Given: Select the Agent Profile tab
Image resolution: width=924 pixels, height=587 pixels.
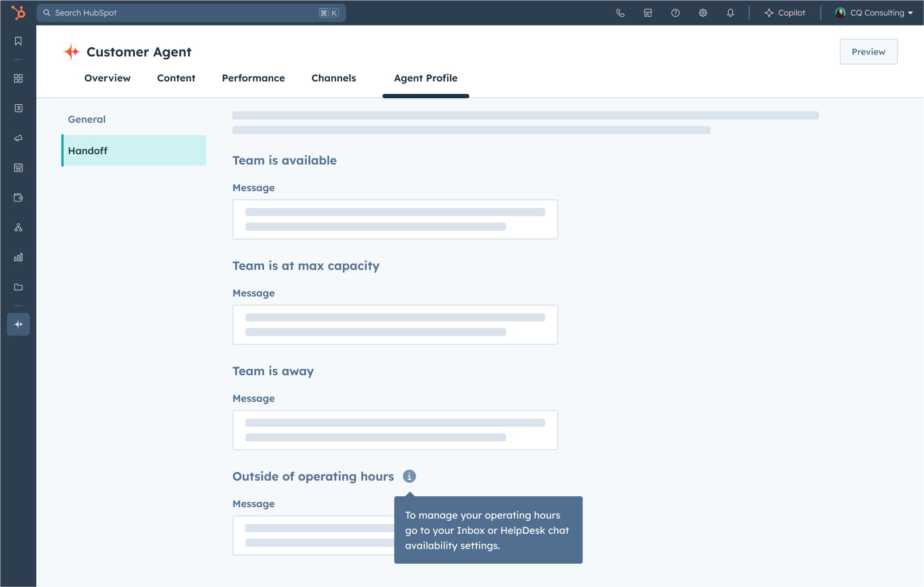Looking at the screenshot, I should (426, 78).
